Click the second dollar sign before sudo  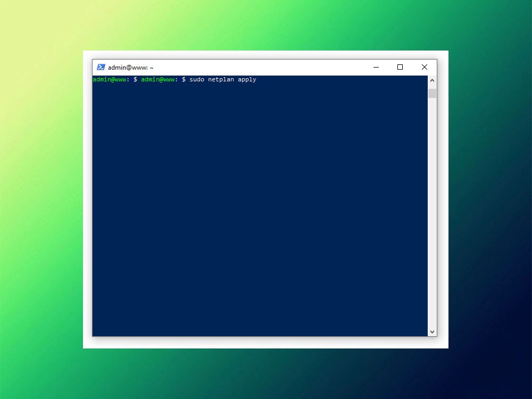[184, 79]
